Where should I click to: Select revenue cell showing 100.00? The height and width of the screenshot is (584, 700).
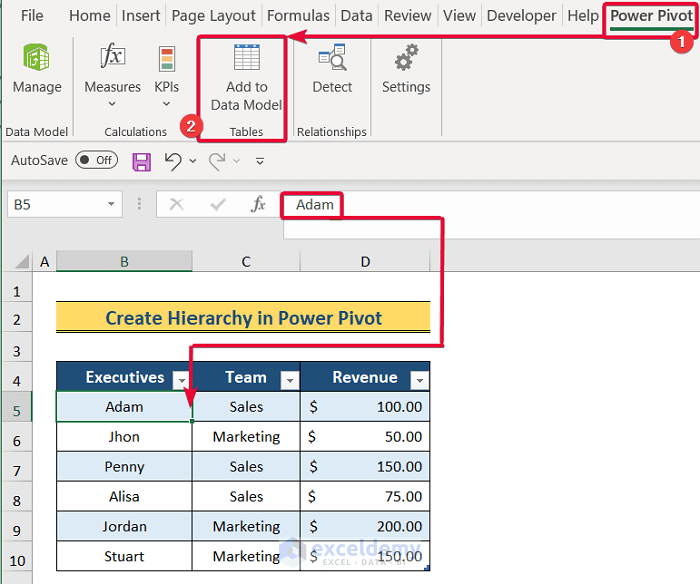tap(365, 407)
